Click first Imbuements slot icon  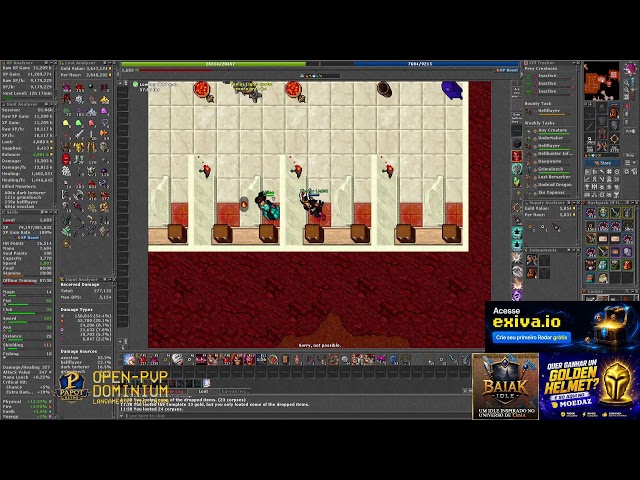point(531,260)
